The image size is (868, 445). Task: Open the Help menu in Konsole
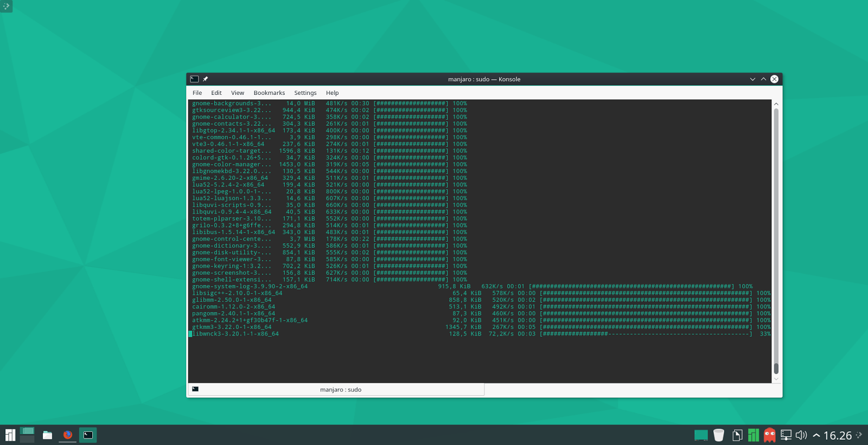332,93
